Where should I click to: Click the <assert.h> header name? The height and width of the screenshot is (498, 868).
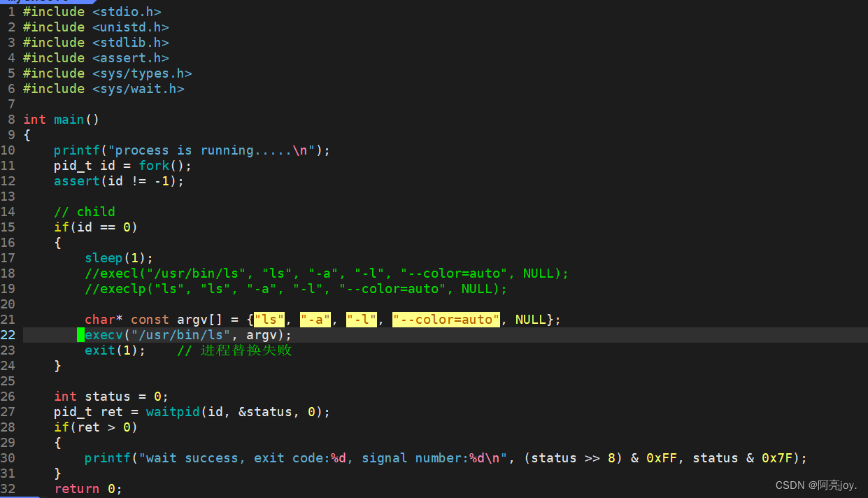tap(130, 58)
